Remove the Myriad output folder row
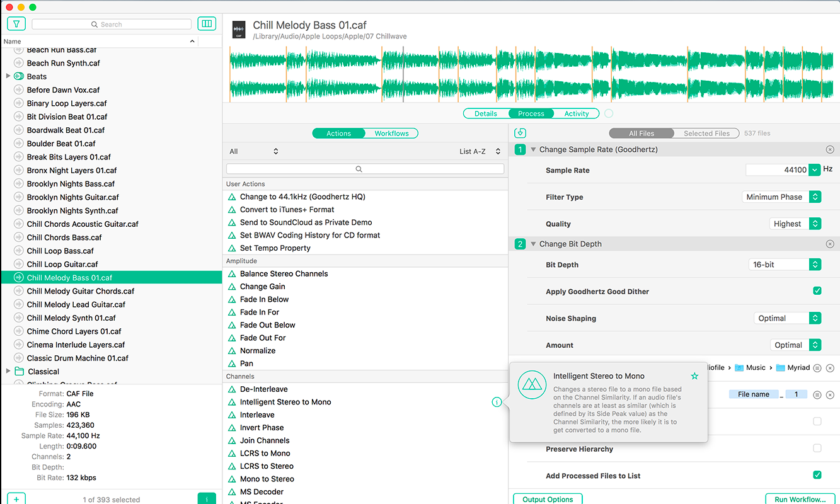 click(x=830, y=368)
